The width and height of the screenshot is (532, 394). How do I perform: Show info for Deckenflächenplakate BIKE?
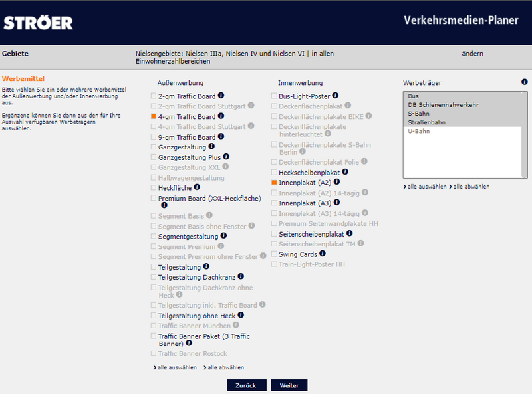(x=369, y=116)
